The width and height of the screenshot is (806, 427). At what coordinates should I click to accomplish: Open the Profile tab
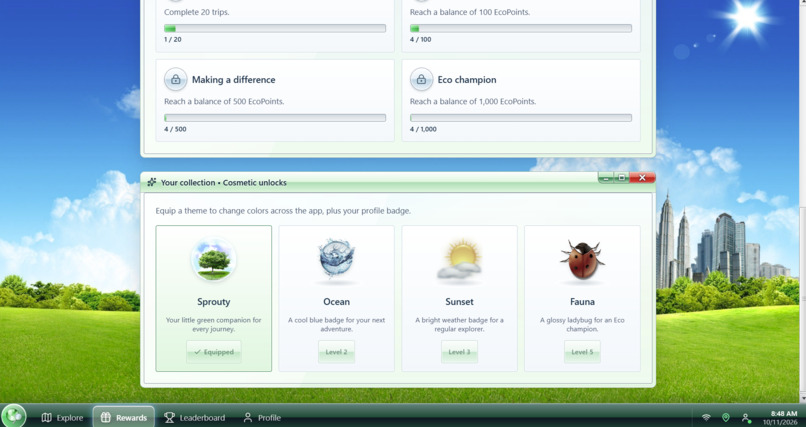coord(262,417)
